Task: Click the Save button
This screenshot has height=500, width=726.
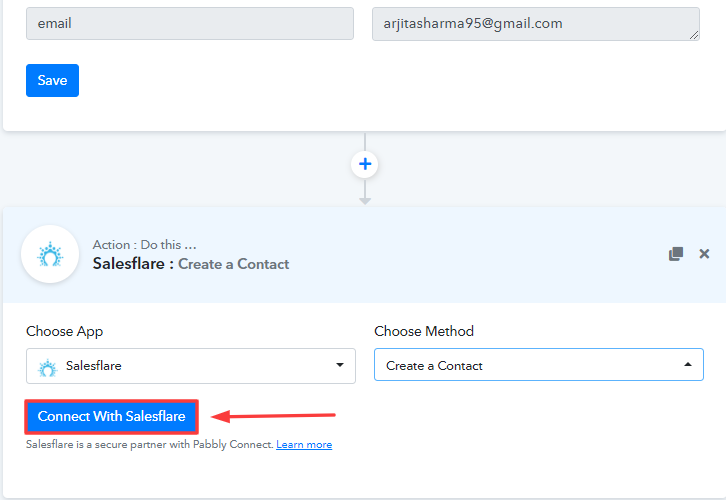Action: pyautogui.click(x=52, y=81)
